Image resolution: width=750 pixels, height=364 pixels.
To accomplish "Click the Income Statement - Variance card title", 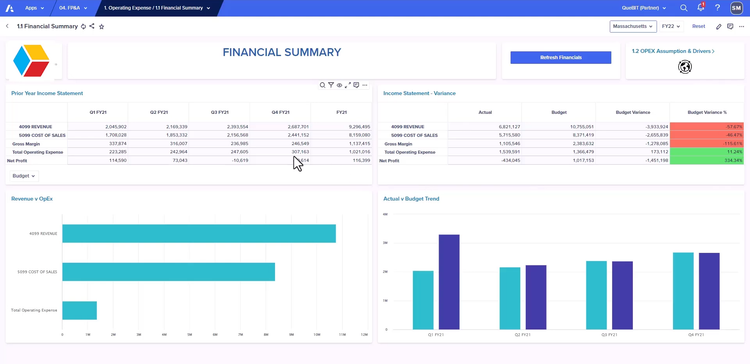I will click(x=419, y=93).
